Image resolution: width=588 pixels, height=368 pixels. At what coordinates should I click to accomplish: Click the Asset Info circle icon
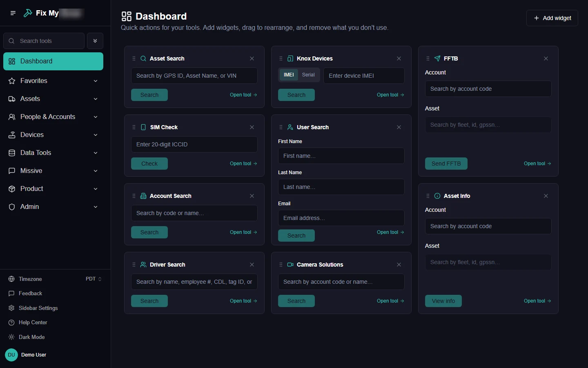pos(437,196)
